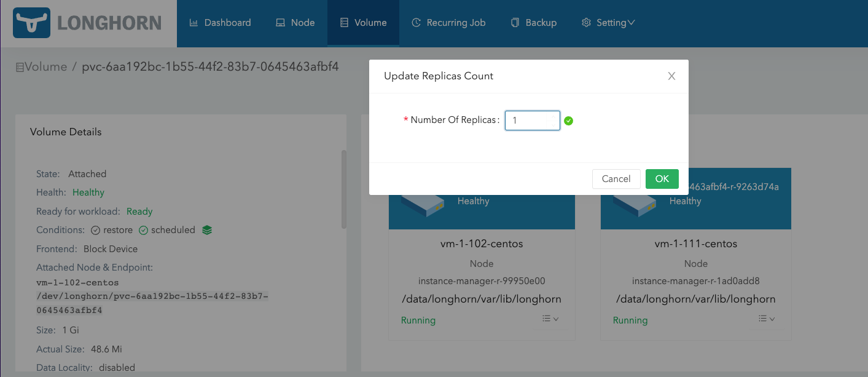
Task: Open the Node page
Action: pos(295,23)
